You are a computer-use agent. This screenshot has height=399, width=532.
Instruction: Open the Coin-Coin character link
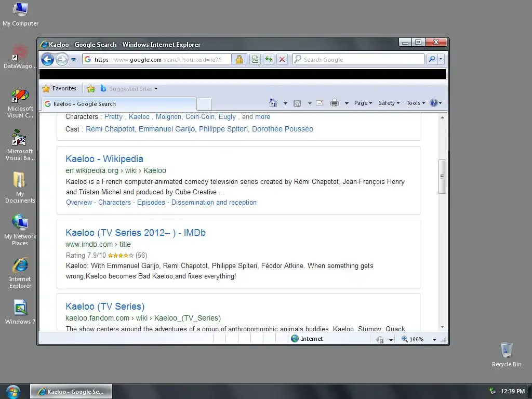200,117
